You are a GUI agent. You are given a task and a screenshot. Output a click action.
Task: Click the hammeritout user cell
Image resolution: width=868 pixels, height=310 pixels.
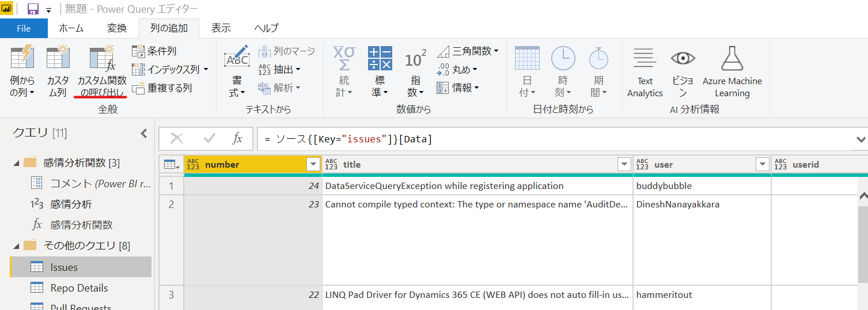(x=702, y=297)
